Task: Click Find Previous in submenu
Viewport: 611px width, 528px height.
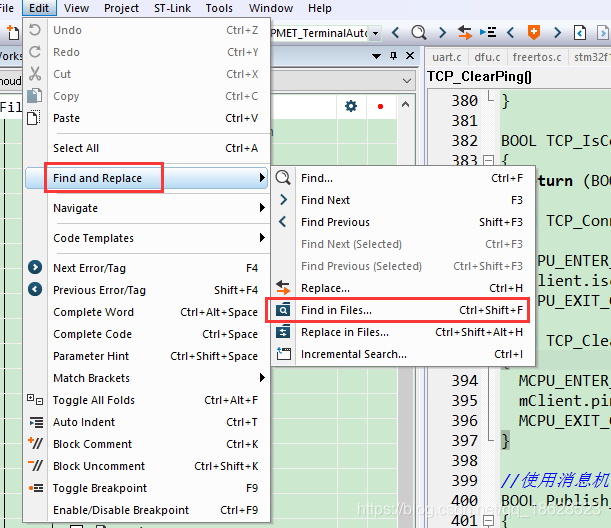Action: [403, 222]
